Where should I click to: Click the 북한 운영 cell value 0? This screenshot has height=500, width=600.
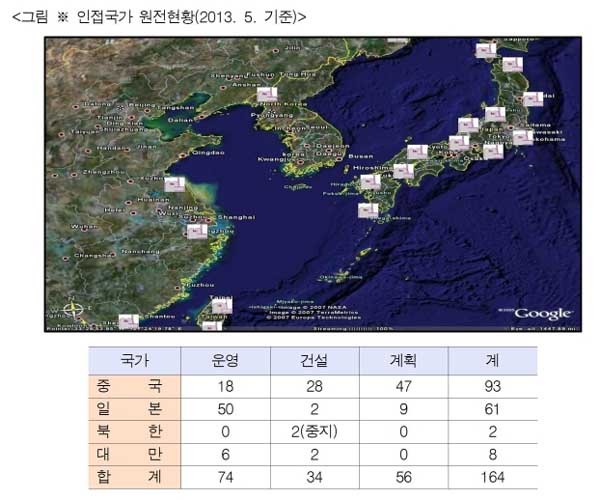point(225,432)
